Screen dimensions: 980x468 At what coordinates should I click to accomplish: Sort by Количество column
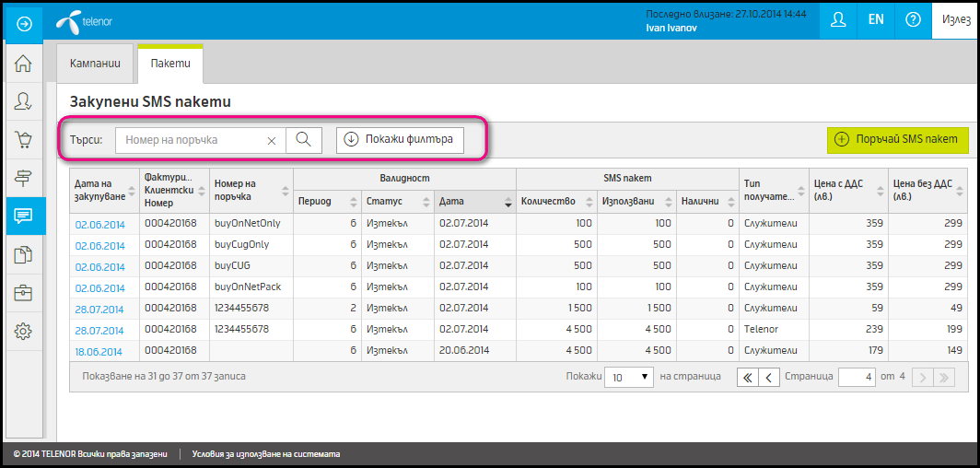click(556, 201)
